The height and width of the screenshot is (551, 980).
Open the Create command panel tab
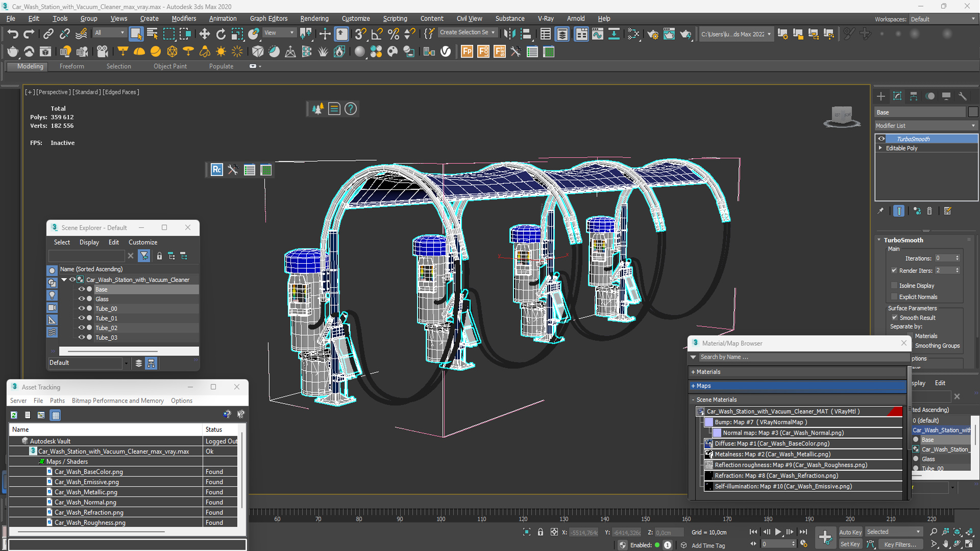tap(881, 96)
